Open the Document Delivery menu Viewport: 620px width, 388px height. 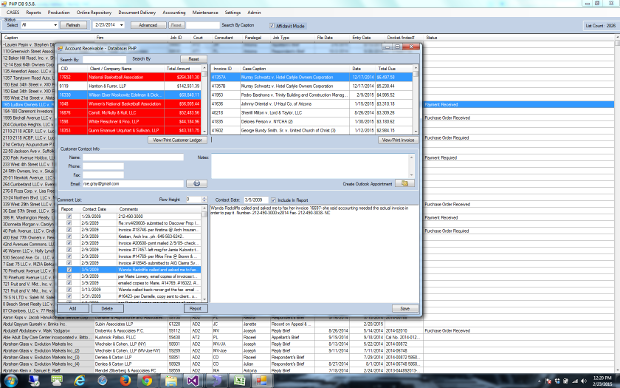point(137,12)
